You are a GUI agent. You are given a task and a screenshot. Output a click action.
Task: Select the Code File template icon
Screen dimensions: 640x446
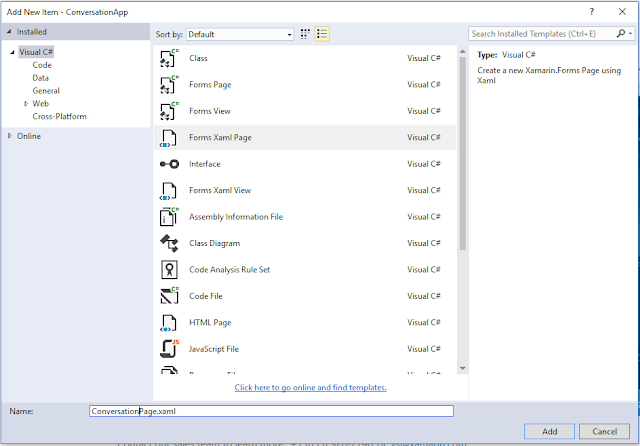[x=169, y=296]
